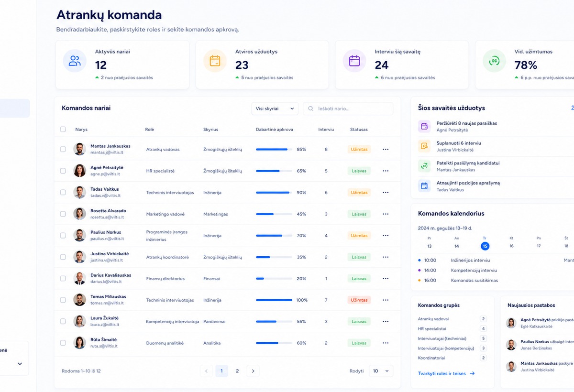Click the icon beside Pateikti pasiūlymą kandidatui
Screen dimensions: 574x392
[x=424, y=166]
